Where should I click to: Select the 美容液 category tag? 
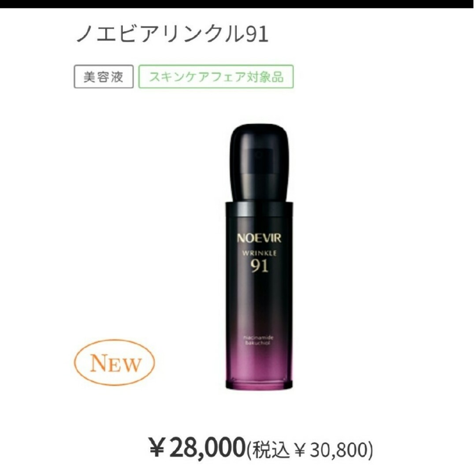[x=104, y=77]
